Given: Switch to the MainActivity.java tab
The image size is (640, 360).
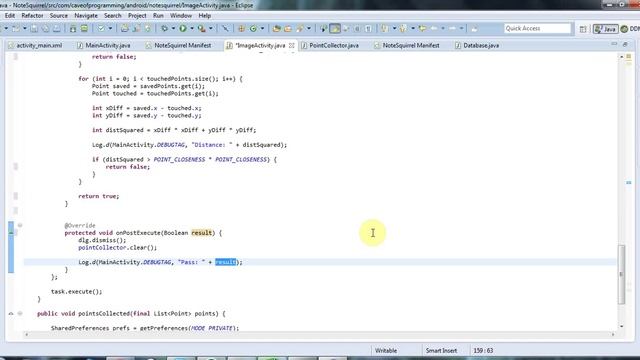Looking at the screenshot, I should point(104,45).
